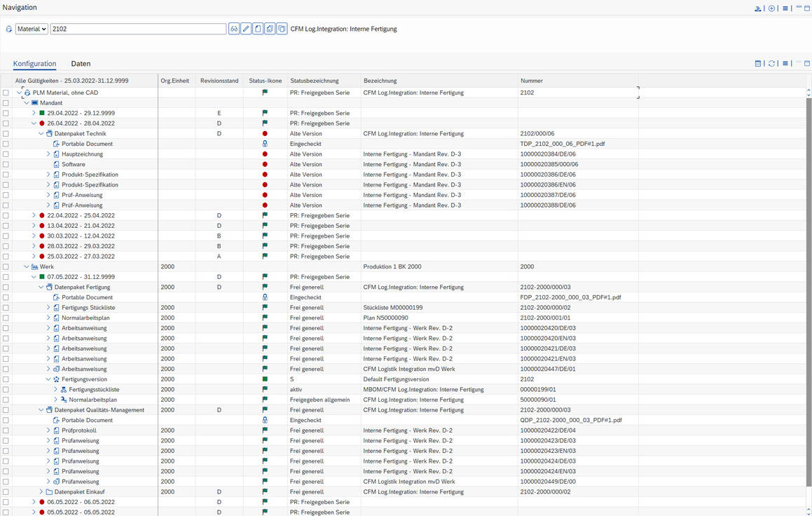Image resolution: width=812 pixels, height=516 pixels.
Task: Click the Revisionsstand column header
Action: (x=219, y=81)
